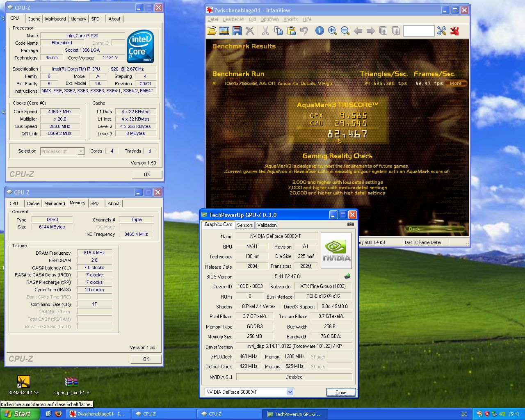This screenshot has height=420, width=525.
Task: Open the Bild menu in IrfanView
Action: 252,19
